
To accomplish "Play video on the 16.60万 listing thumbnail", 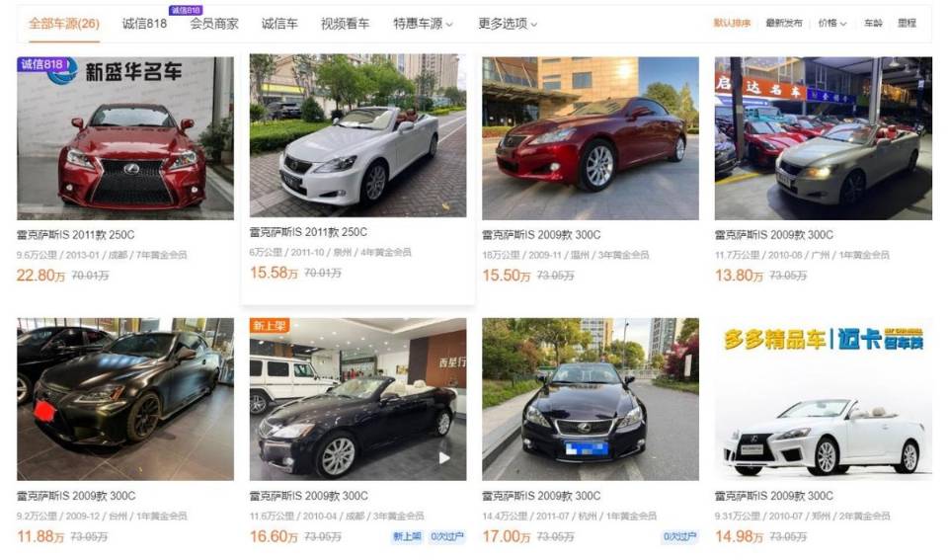I will click(444, 458).
